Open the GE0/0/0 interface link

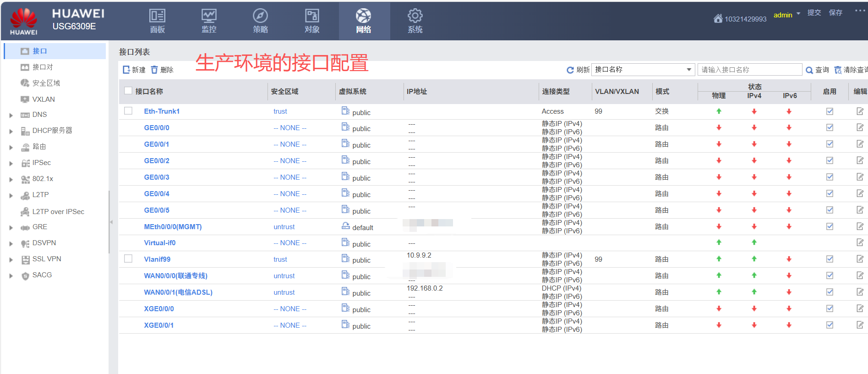click(x=157, y=128)
